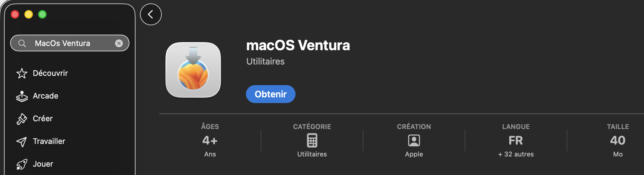Click the magnifying glass search icon
This screenshot has height=175, width=644.
(x=22, y=43)
